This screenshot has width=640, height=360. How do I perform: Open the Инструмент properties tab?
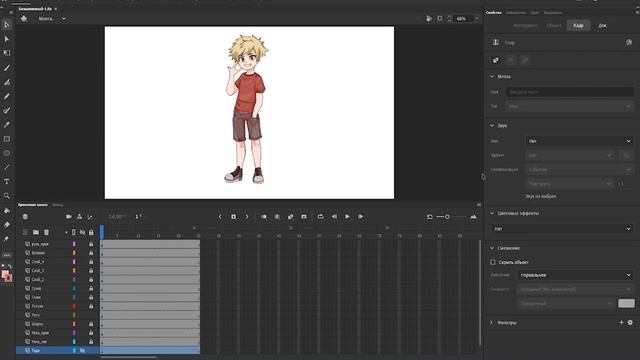coord(525,25)
